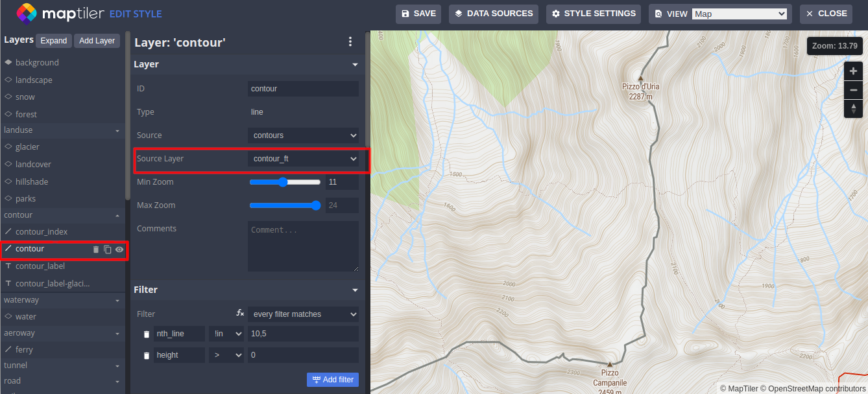This screenshot has height=394, width=868.
Task: Zoom in on the map
Action: pyautogui.click(x=853, y=71)
